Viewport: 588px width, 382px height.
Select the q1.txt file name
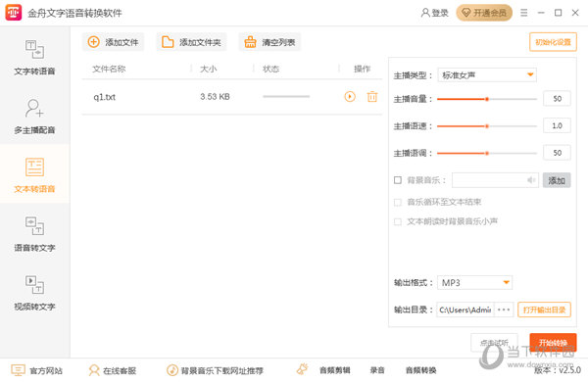[104, 97]
